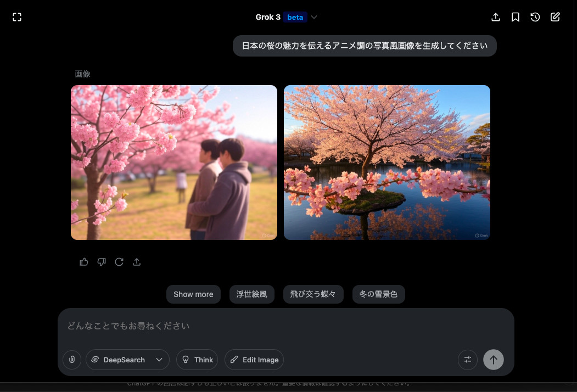Screen dimensions: 577x392
Task: Click the 画像 label
Action: 82,74
